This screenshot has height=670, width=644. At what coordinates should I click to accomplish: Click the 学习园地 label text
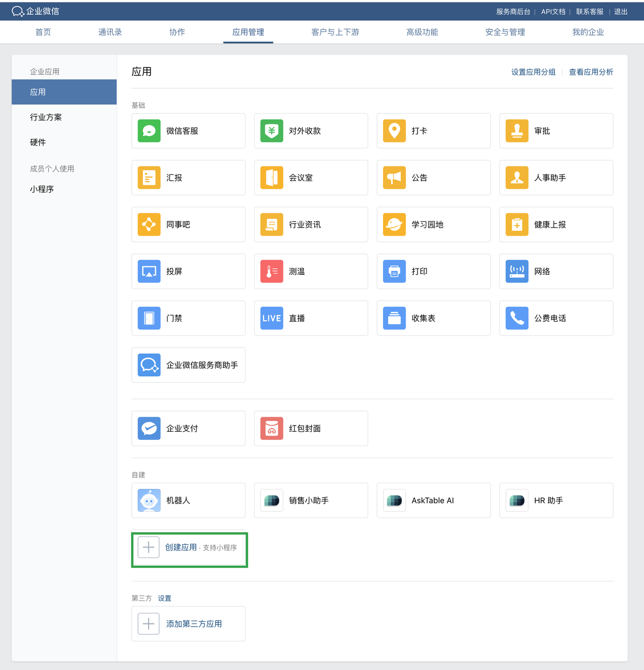pyautogui.click(x=427, y=225)
